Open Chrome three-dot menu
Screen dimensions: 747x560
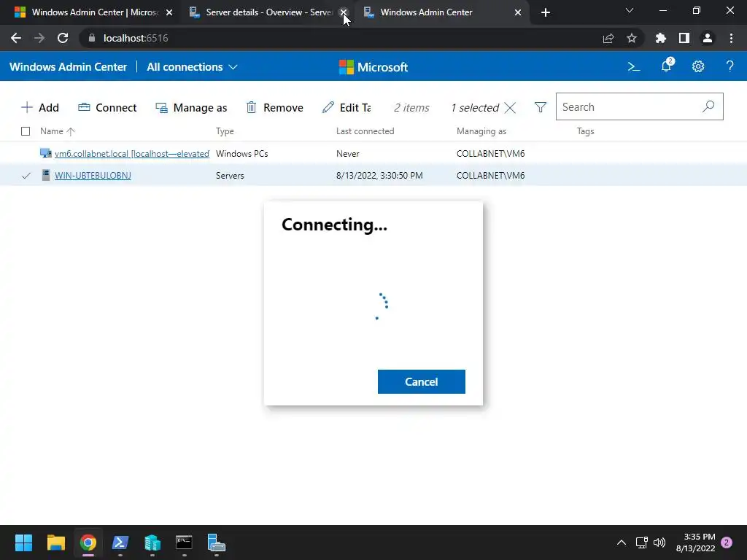coord(731,38)
